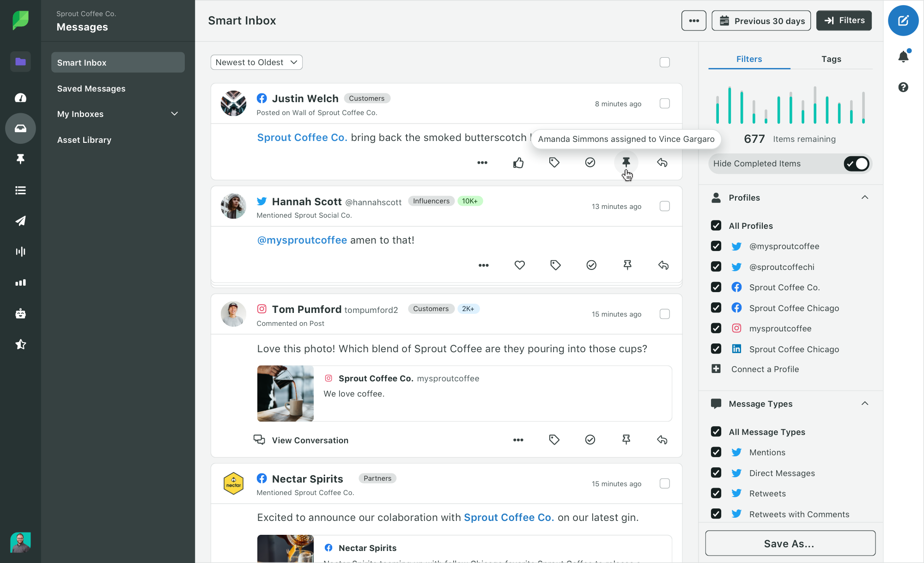Toggle Hide Completed Items switch
The image size is (924, 563).
(857, 164)
